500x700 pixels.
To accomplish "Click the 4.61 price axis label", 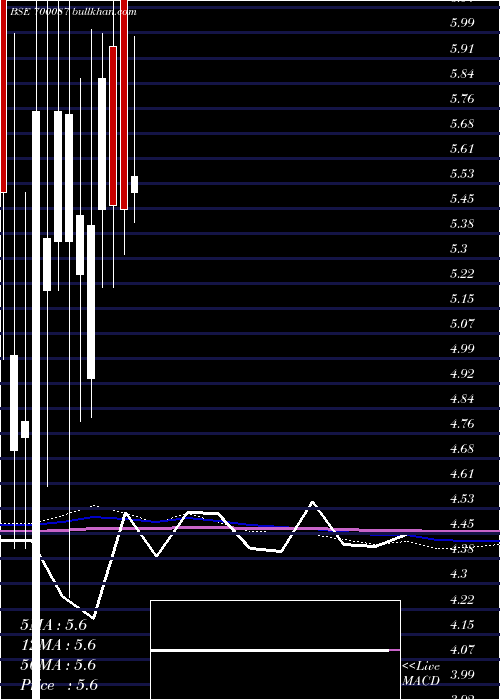I will click(x=462, y=473).
